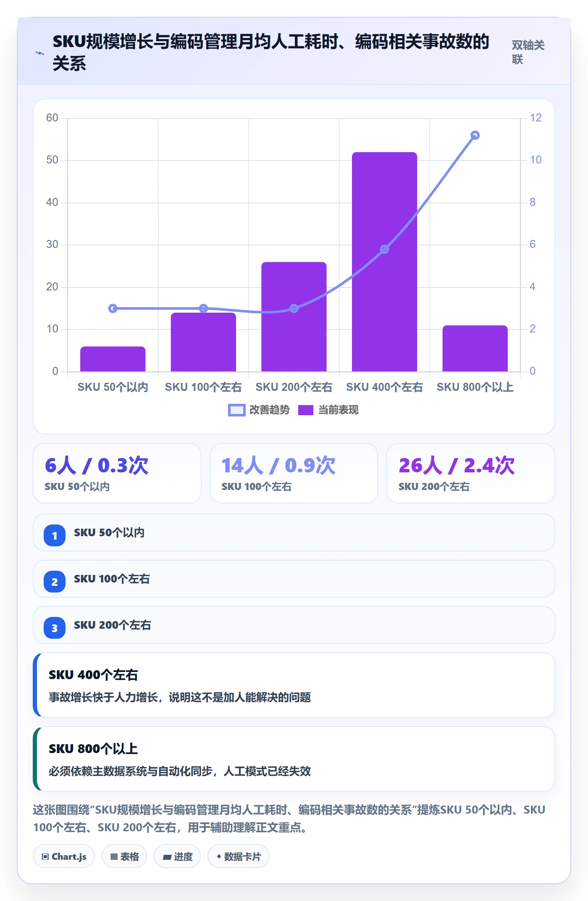Image resolution: width=588 pixels, height=901 pixels.
Task: Click the right axis value 12
Action: tap(535, 118)
